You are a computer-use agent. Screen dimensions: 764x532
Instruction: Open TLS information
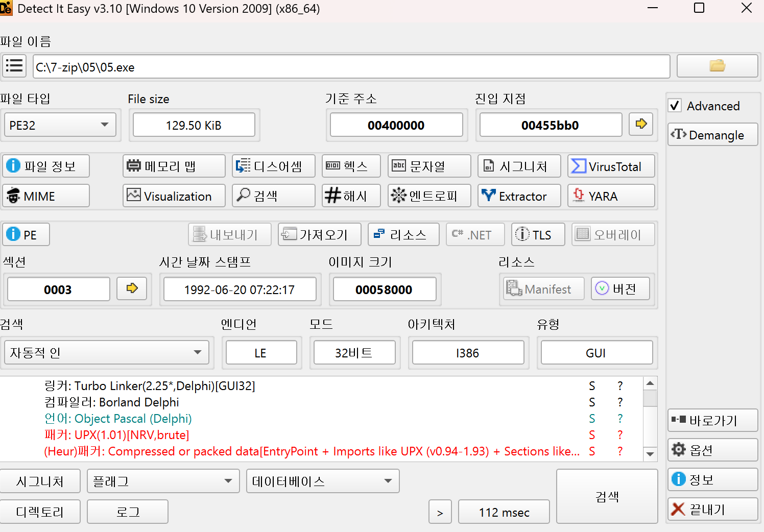pyautogui.click(x=538, y=234)
